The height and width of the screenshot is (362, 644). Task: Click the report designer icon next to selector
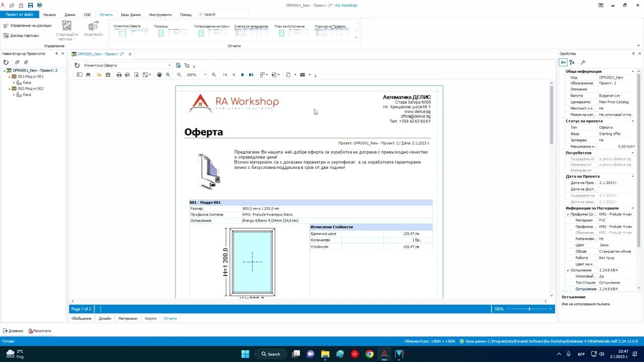tap(178, 65)
